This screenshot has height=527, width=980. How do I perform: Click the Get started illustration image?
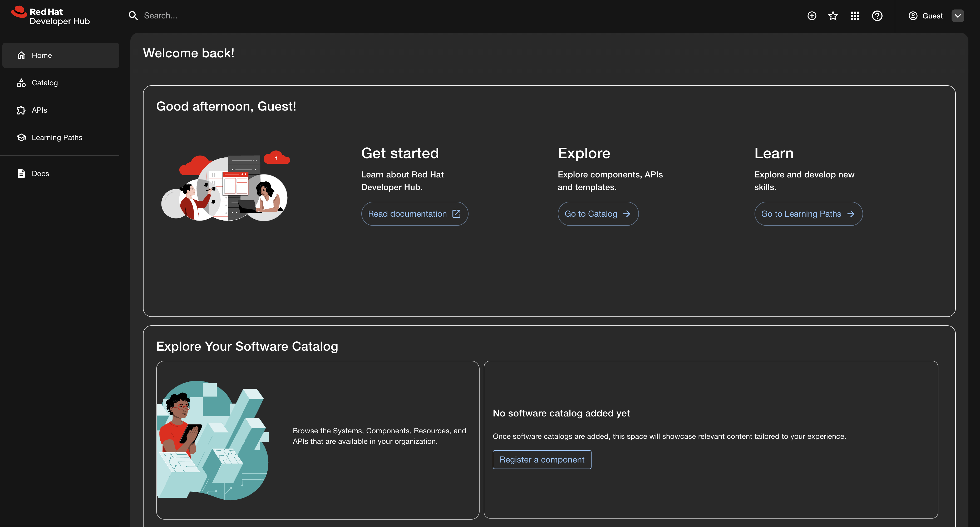[x=226, y=186]
